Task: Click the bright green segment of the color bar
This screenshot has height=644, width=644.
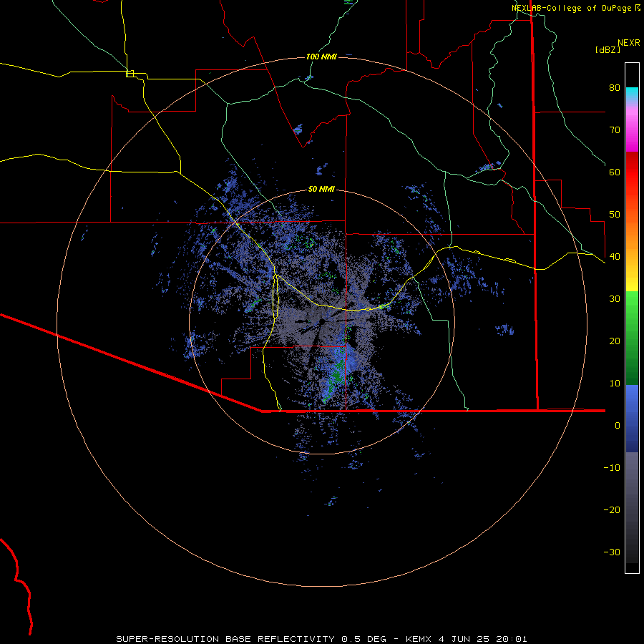Action: click(632, 304)
